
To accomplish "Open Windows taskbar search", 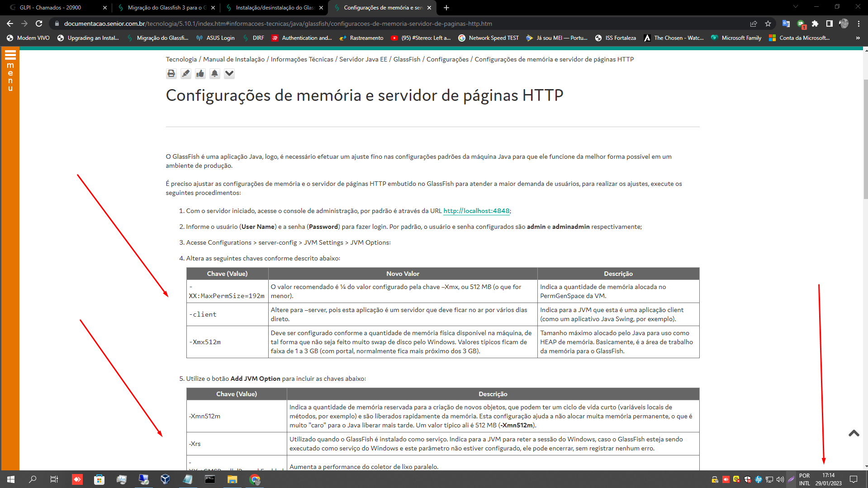I will click(33, 479).
